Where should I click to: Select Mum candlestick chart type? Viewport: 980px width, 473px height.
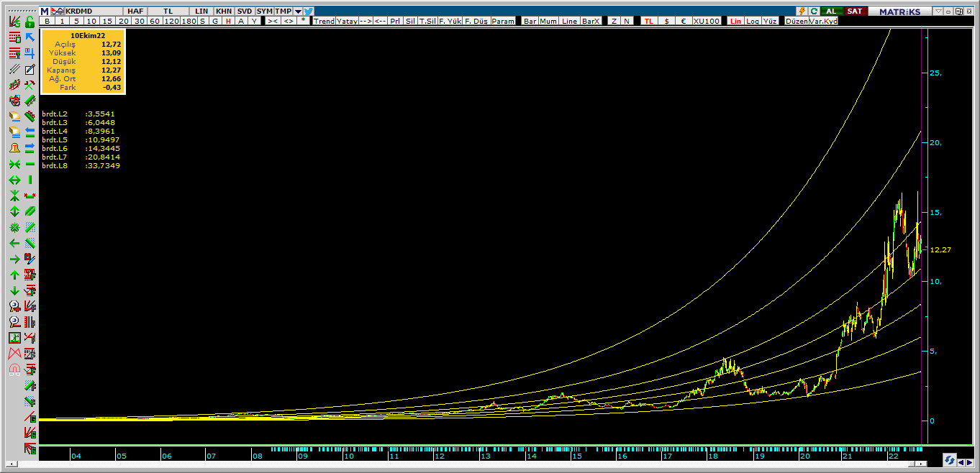(x=548, y=21)
